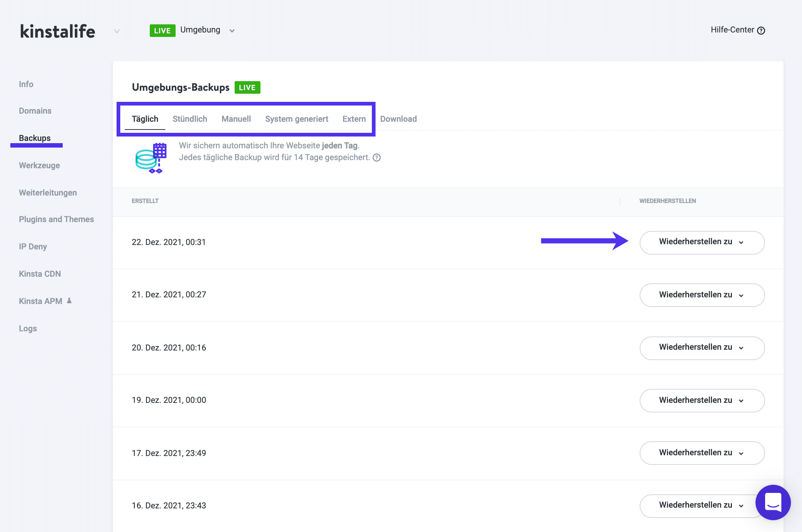
Task: Open the Logs section from the sidebar
Action: coord(28,328)
